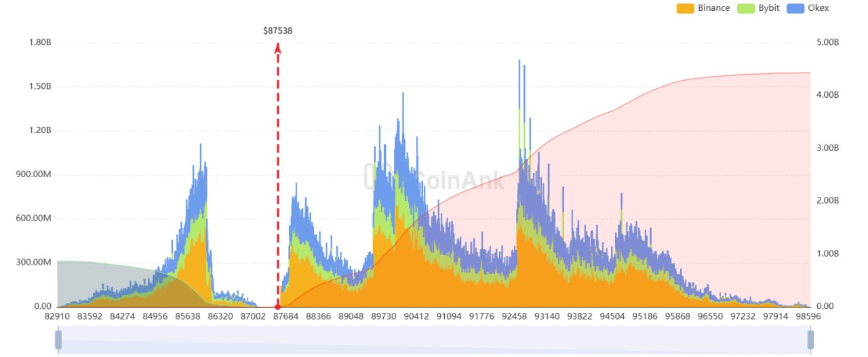Click the tallest liquidation spike near 92458
This screenshot has width=868, height=357.
point(519,183)
